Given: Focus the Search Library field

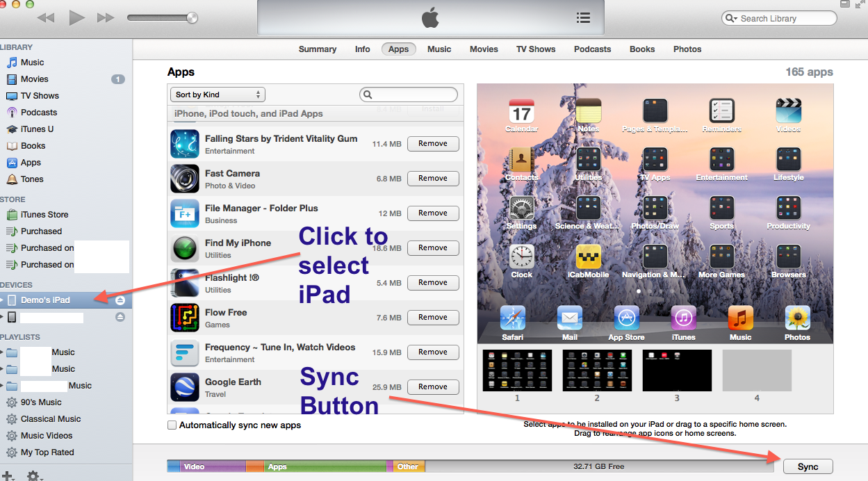Looking at the screenshot, I should 778,19.
